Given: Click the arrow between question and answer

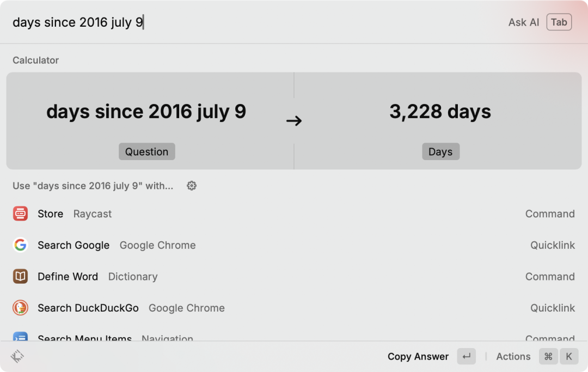Looking at the screenshot, I should [294, 121].
